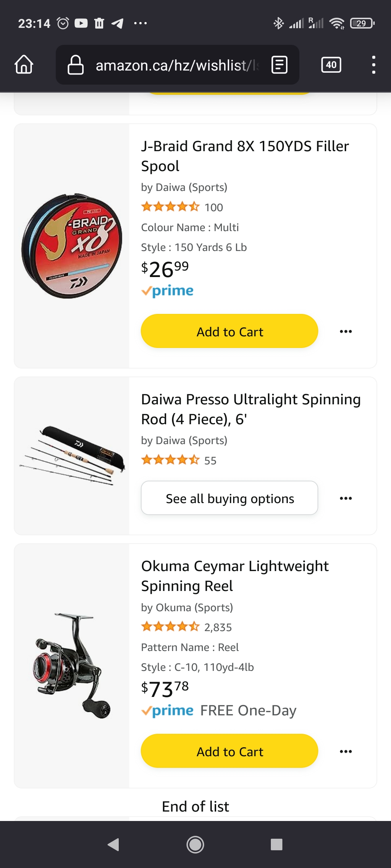This screenshot has width=391, height=868.
Task: Tap the browser home icon
Action: [x=24, y=65]
